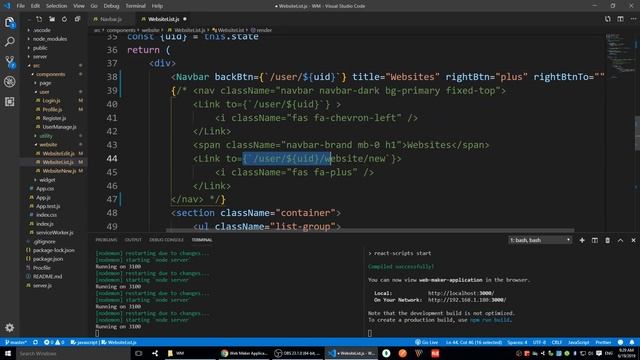Click the render breadcrumb segment
Image resolution: width=640 pixels, height=360 pixels.
pyautogui.click(x=262, y=30)
